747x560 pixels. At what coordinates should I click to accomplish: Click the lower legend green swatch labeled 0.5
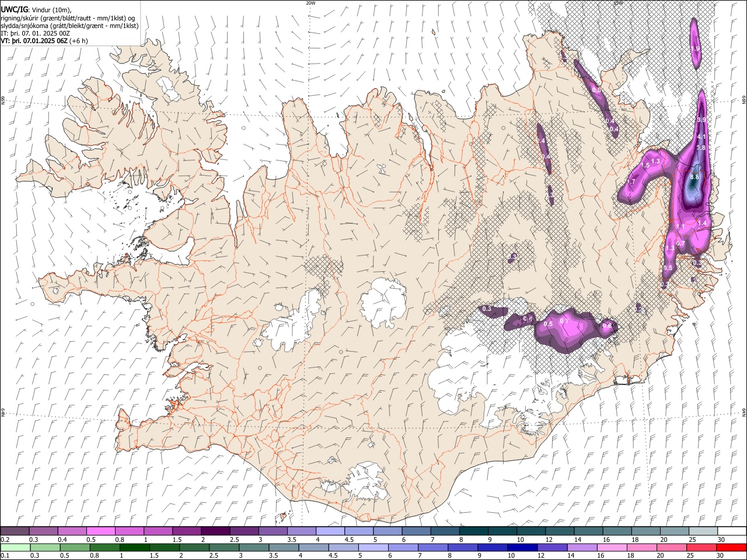[75, 547]
